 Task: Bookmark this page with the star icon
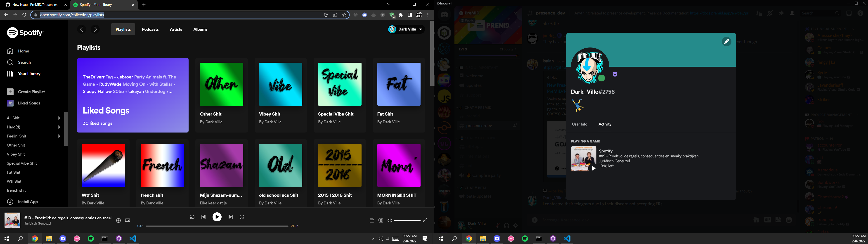[344, 15]
